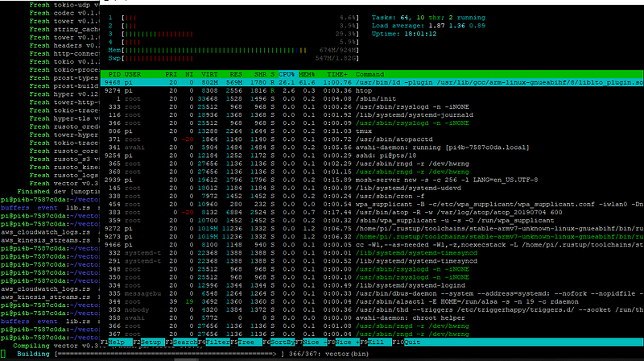Click the Fresh tokio-udp line in left pane
The height and width of the screenshot is (361, 644).
tap(64, 6)
